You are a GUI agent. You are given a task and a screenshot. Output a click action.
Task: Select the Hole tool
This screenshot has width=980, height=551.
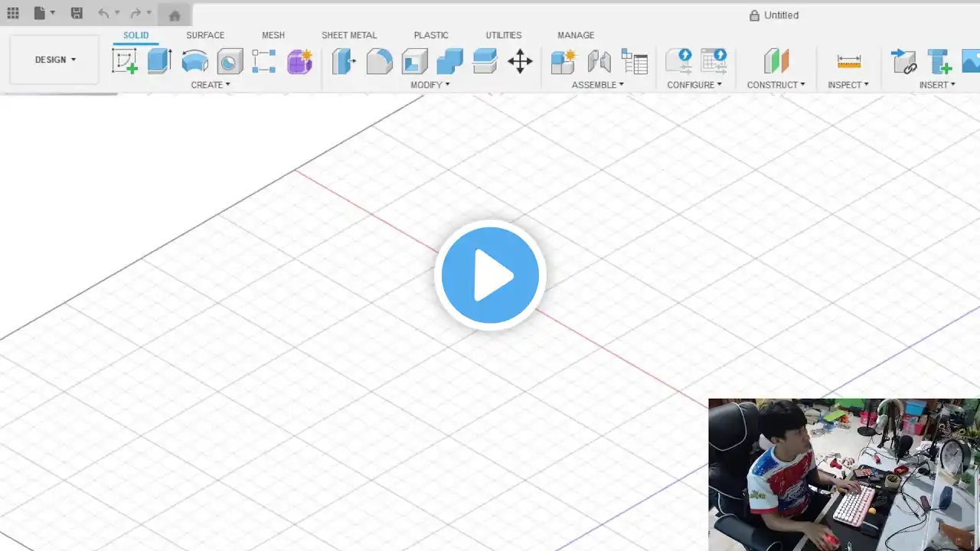pyautogui.click(x=230, y=61)
